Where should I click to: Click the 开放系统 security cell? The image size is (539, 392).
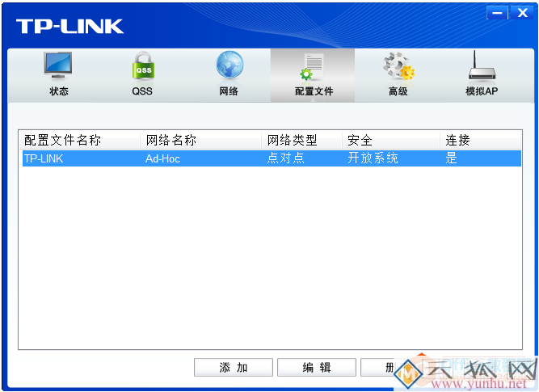point(373,158)
